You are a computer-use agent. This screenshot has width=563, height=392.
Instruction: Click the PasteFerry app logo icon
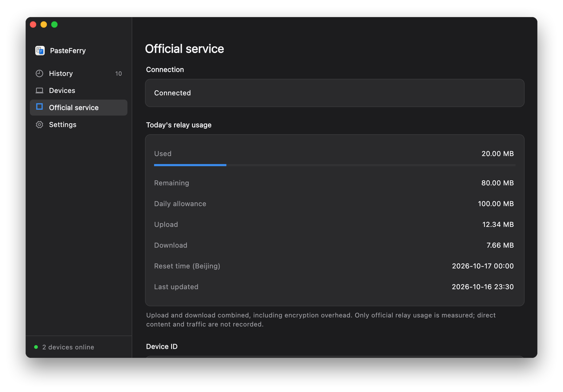pyautogui.click(x=40, y=50)
